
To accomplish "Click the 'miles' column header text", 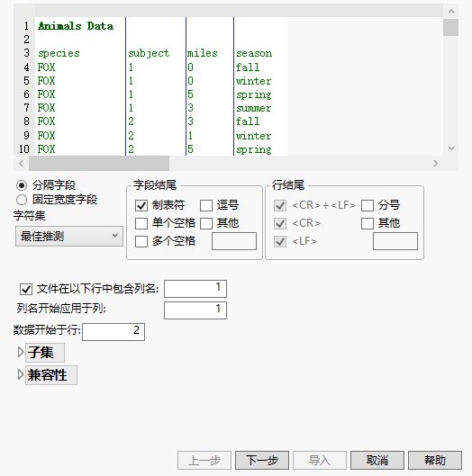I will click(203, 53).
